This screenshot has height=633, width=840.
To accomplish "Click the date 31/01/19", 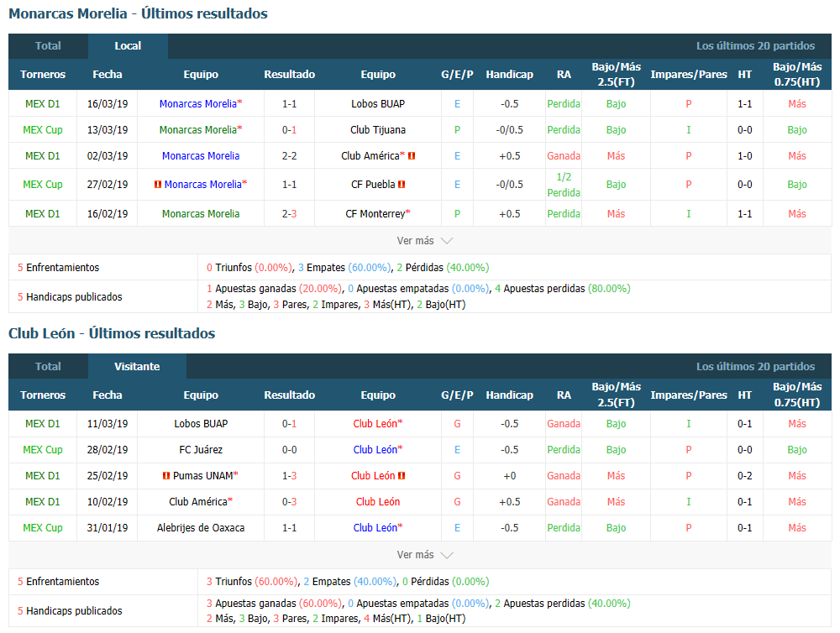I will [108, 528].
